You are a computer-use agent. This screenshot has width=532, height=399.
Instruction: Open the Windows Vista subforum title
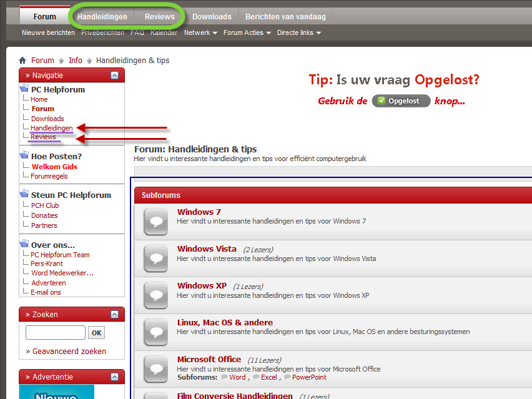click(207, 249)
